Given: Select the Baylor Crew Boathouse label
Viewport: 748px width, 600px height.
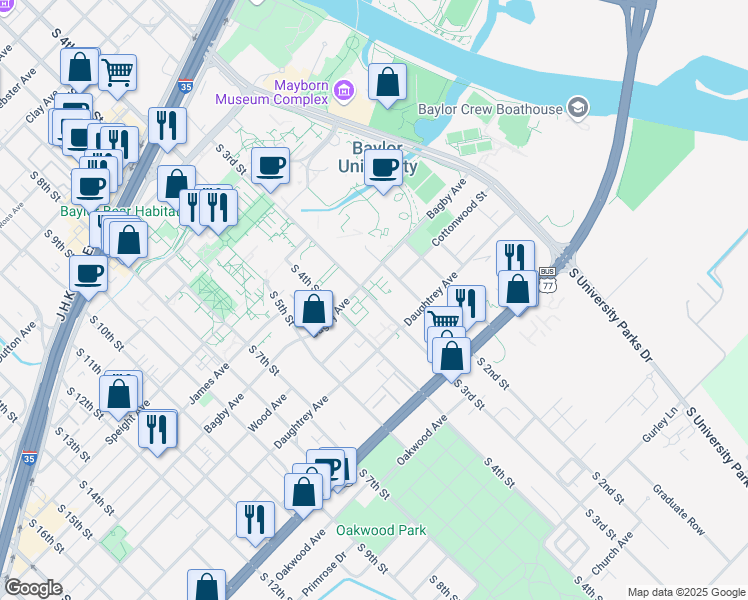Looking at the screenshot, I should tap(490, 109).
